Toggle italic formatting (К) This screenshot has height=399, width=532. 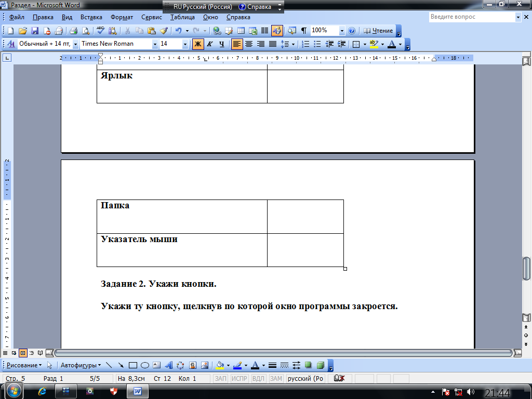coord(210,44)
